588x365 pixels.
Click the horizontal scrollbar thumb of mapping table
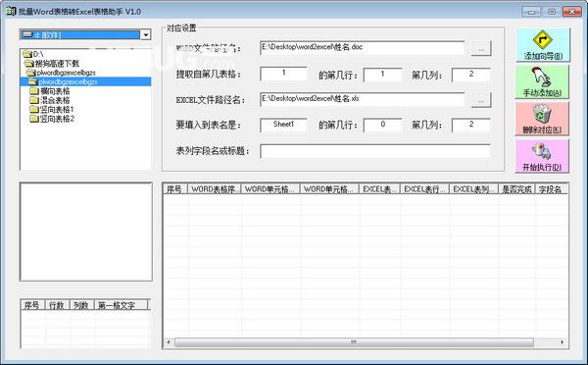tap(354, 342)
